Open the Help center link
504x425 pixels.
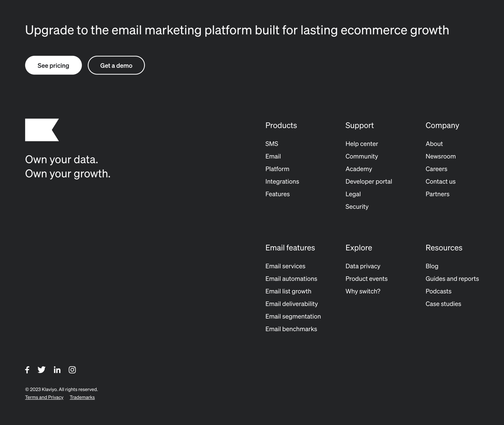pyautogui.click(x=362, y=143)
